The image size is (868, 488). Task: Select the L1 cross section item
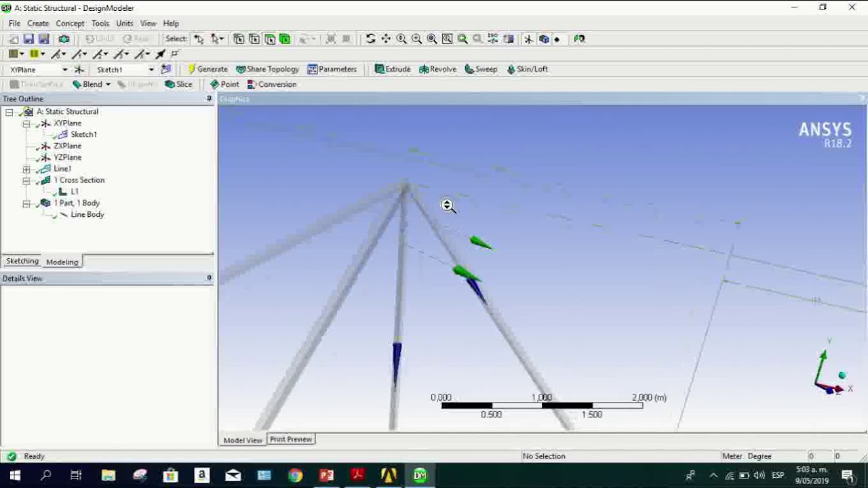click(x=75, y=192)
